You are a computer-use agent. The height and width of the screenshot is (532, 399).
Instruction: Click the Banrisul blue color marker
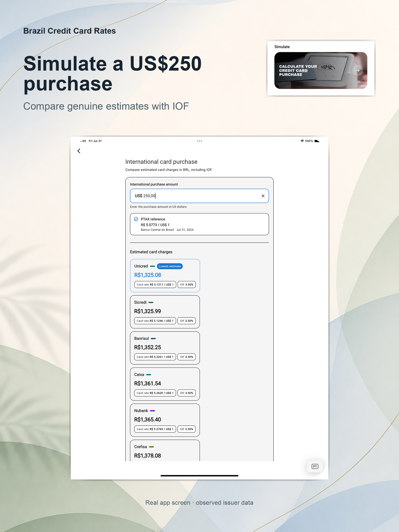153,338
